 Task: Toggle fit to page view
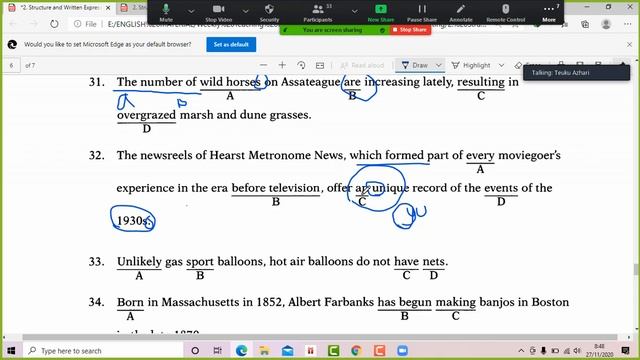(320, 65)
